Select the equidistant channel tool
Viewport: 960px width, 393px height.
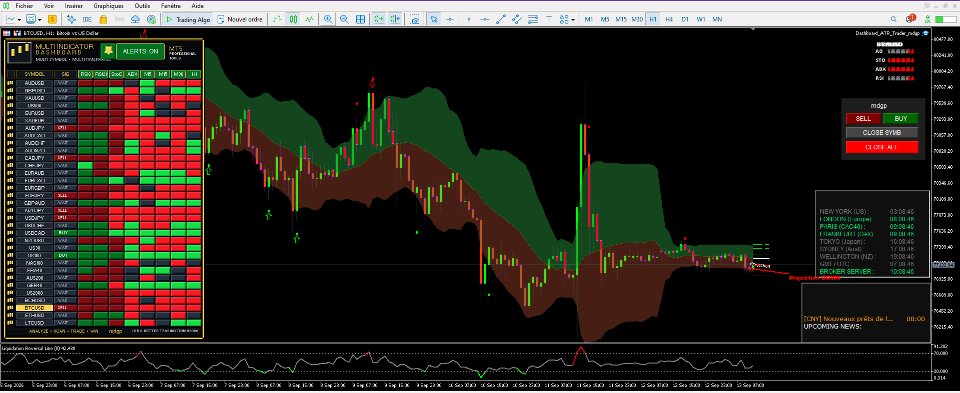point(517,20)
